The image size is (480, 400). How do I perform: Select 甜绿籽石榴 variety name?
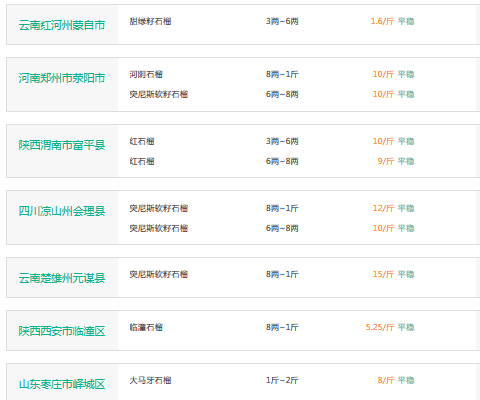point(150,21)
